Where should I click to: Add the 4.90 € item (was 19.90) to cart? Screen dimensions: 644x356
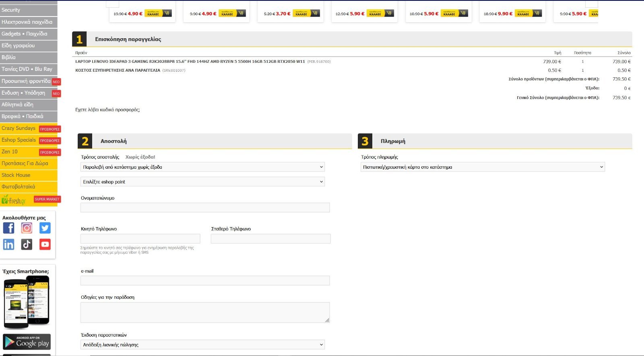[x=158, y=13]
